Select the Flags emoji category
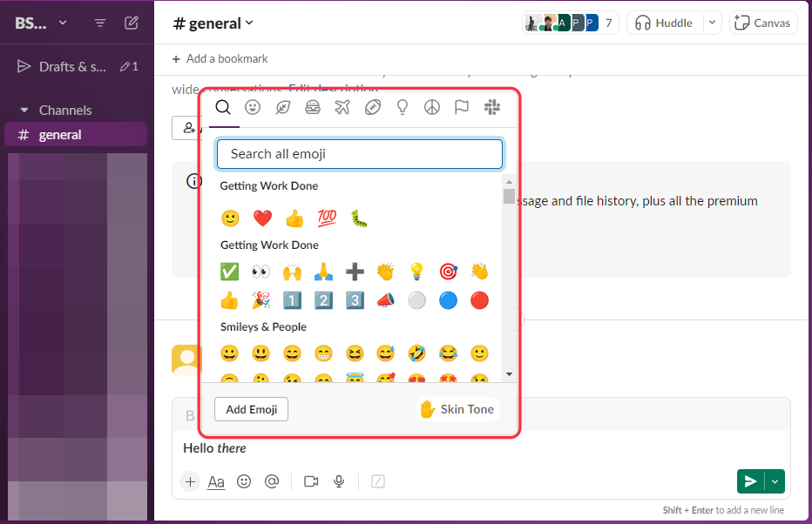 tap(461, 107)
